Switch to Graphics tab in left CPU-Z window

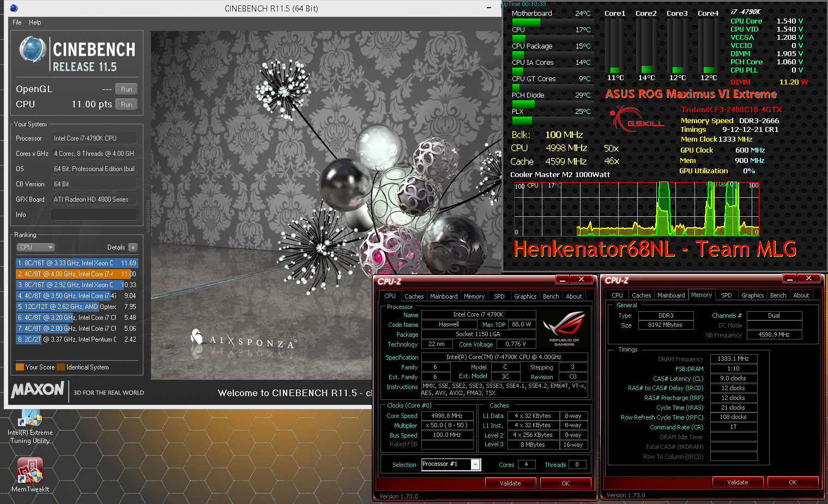pos(525,296)
